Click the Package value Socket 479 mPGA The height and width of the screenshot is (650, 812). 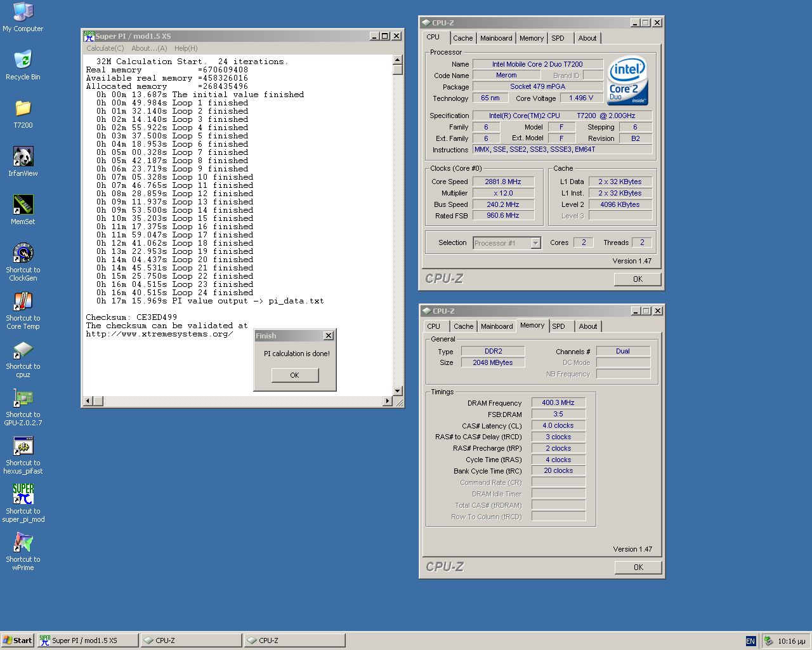pos(538,86)
